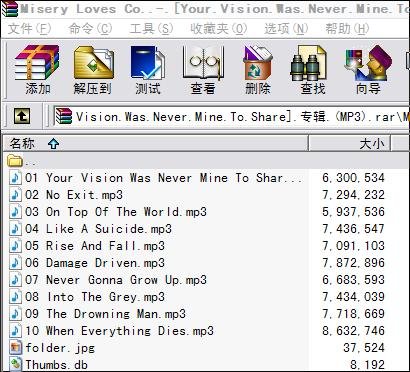
Task: Sort by the 名称 column header
Action: point(155,144)
